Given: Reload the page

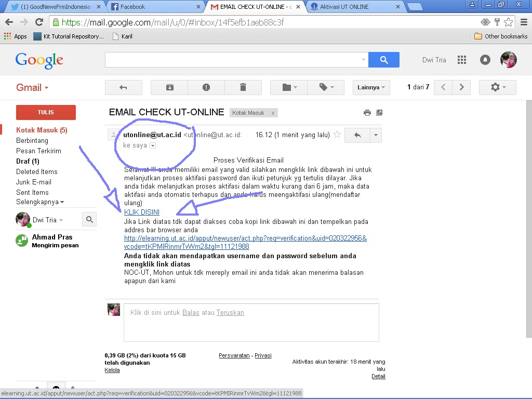Looking at the screenshot, I should tap(39, 22).
